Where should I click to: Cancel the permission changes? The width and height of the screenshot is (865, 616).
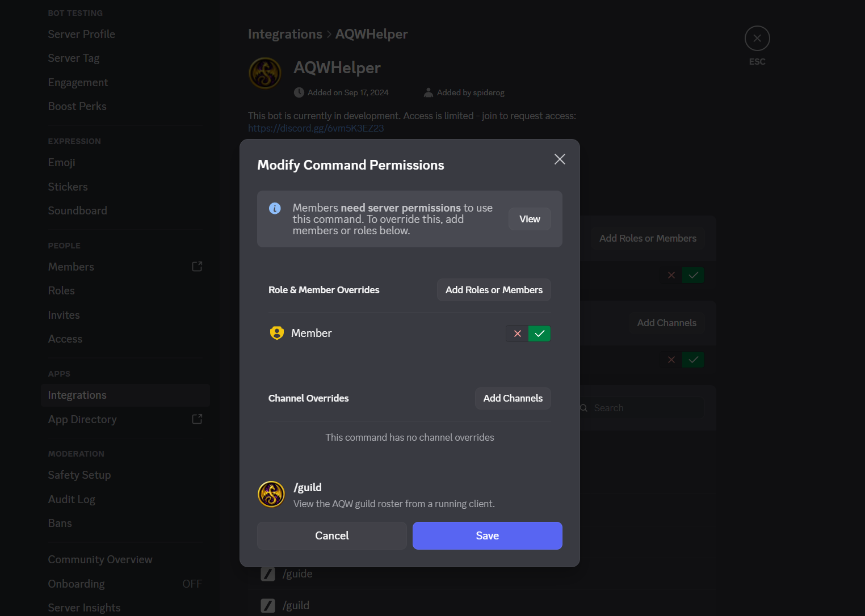point(332,535)
